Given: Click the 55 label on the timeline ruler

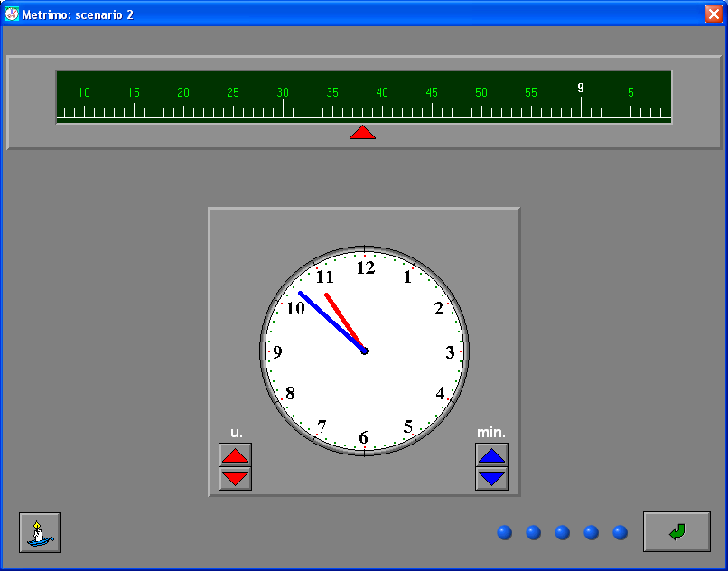Looking at the screenshot, I should tap(531, 92).
